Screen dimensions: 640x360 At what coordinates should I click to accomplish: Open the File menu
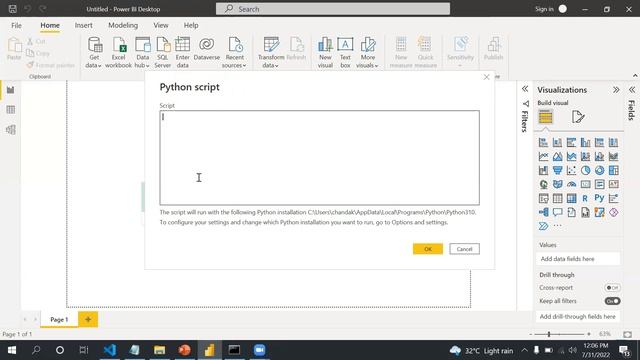click(x=16, y=25)
